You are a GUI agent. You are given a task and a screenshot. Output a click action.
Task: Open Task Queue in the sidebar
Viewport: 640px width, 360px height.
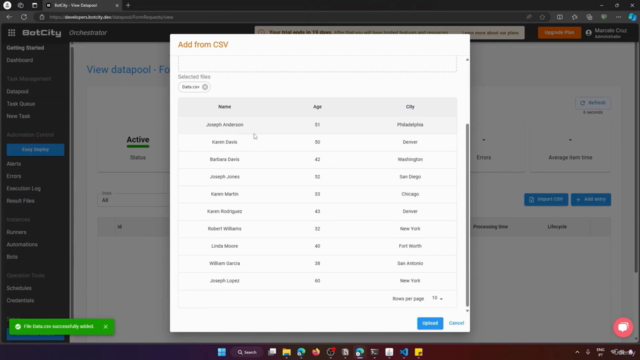(21, 104)
